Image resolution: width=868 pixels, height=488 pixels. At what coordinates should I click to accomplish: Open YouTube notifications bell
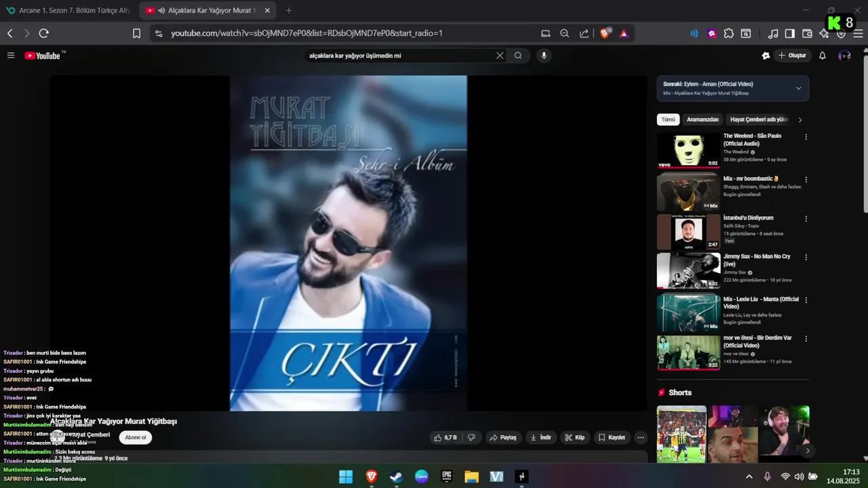pyautogui.click(x=823, y=56)
